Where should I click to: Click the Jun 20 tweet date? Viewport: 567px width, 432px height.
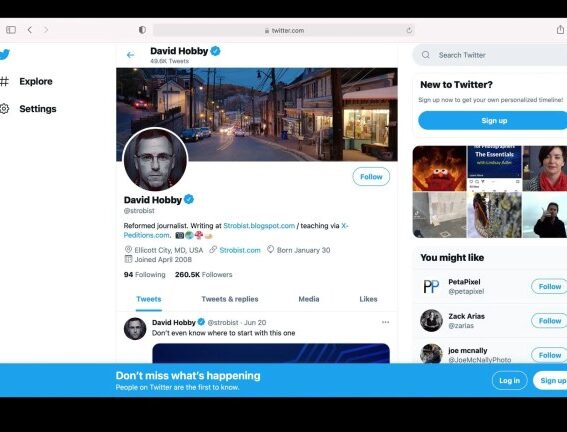(x=255, y=322)
